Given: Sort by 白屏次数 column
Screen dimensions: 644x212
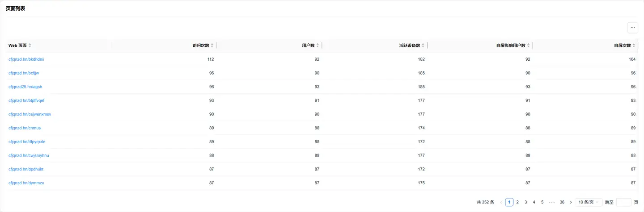Looking at the screenshot, I should click(634, 46).
